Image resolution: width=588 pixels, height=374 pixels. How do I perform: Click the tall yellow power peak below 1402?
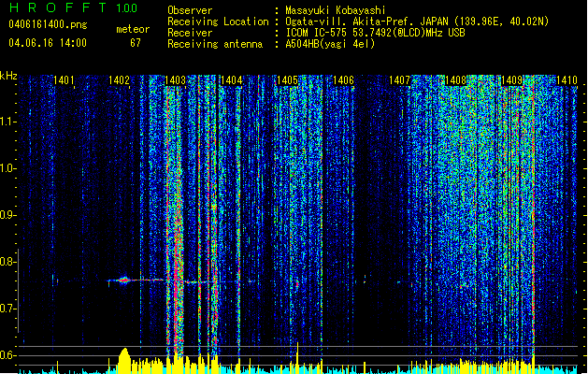click(x=124, y=359)
